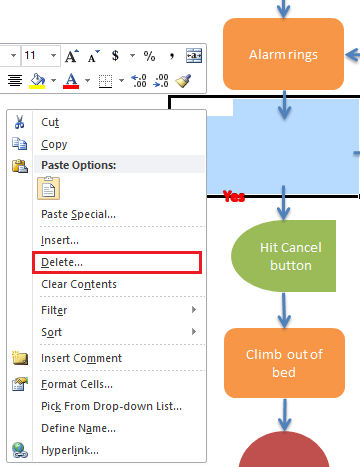The width and height of the screenshot is (360, 467).
Task: Click the Hyperlink globe icon
Action: click(x=20, y=450)
